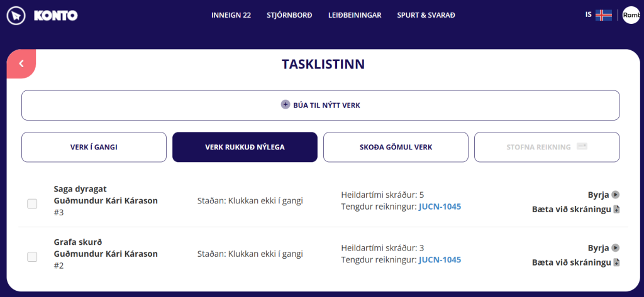The height and width of the screenshot is (297, 644).
Task: Click Guðmundur Kári Kárason under Saga dyragat
Action: [106, 201]
